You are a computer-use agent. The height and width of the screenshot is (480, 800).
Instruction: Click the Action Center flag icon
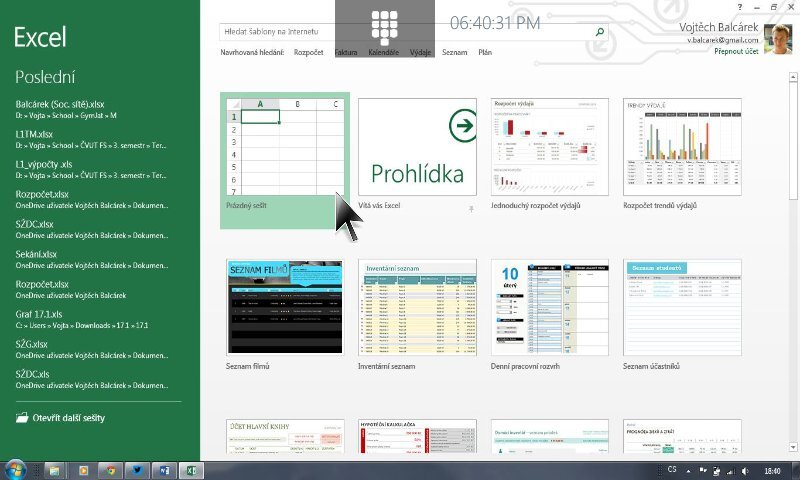tap(703, 470)
